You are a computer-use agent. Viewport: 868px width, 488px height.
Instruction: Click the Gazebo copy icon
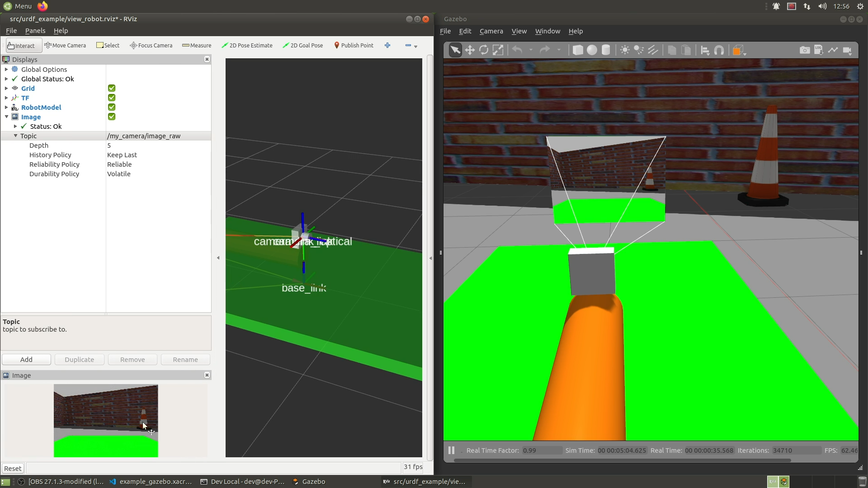(672, 50)
